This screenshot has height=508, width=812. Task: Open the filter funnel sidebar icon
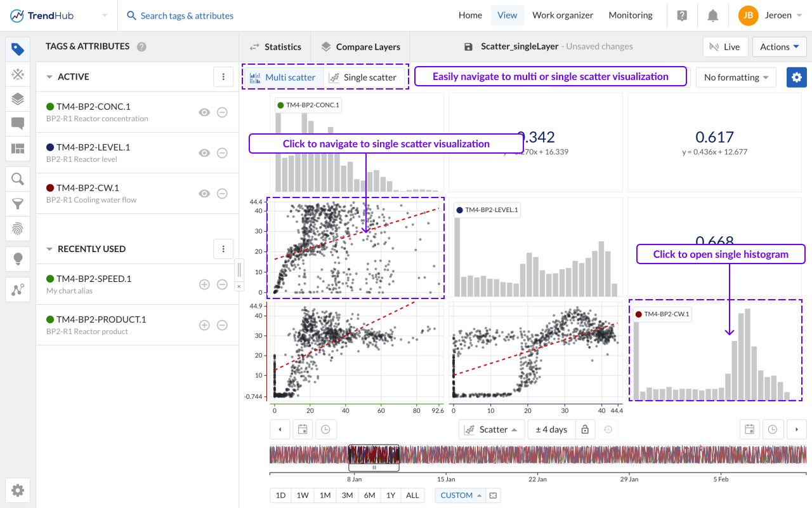pos(18,204)
